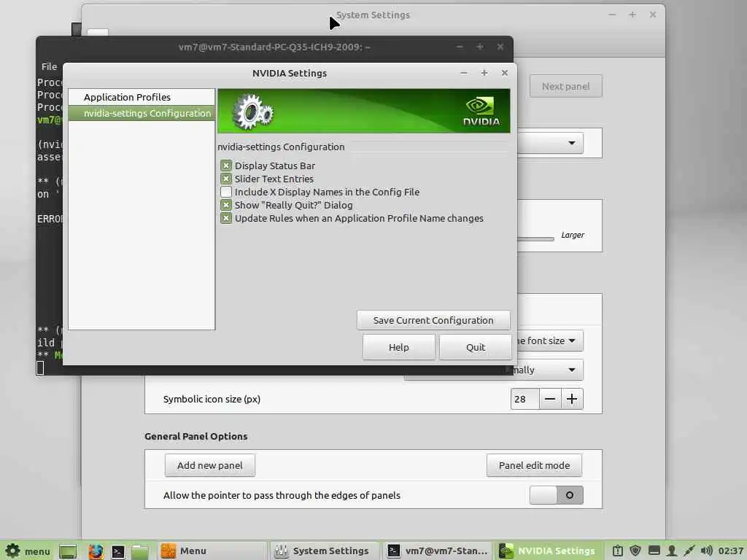
Task: Click Save Current Configuration button
Action: (433, 321)
